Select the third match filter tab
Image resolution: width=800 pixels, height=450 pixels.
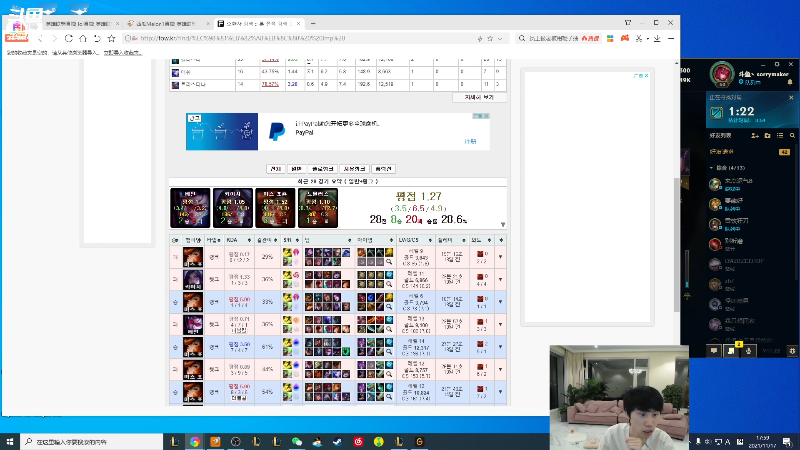[x=322, y=169]
